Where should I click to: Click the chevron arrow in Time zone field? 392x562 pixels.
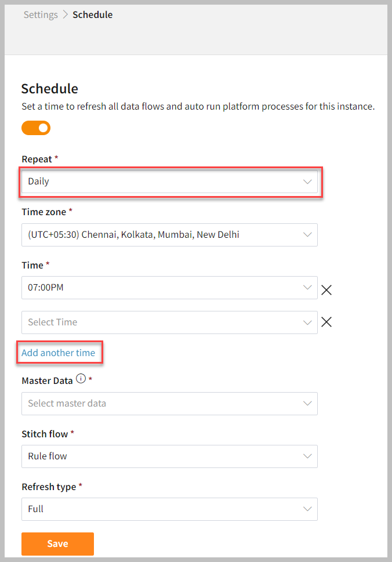(307, 235)
